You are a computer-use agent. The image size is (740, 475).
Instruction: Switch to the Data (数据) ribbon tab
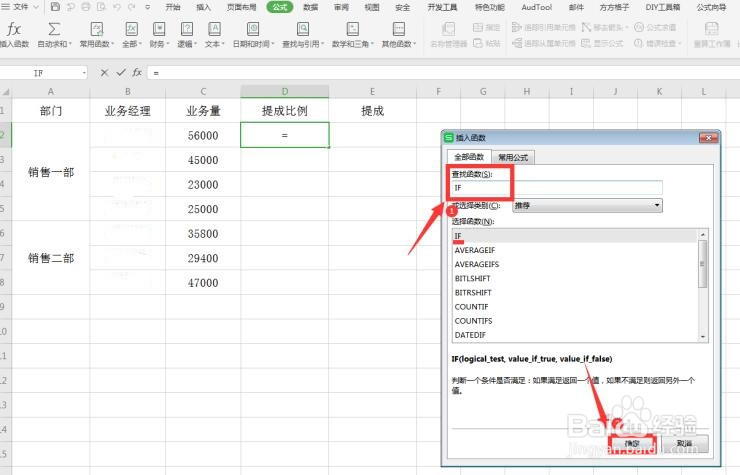(311, 7)
